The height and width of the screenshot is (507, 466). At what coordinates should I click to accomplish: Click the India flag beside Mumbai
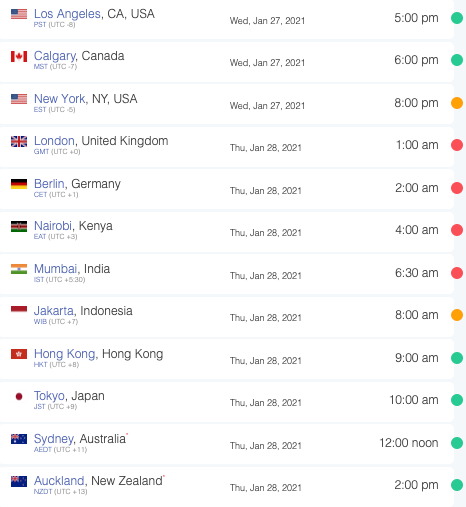(x=19, y=269)
